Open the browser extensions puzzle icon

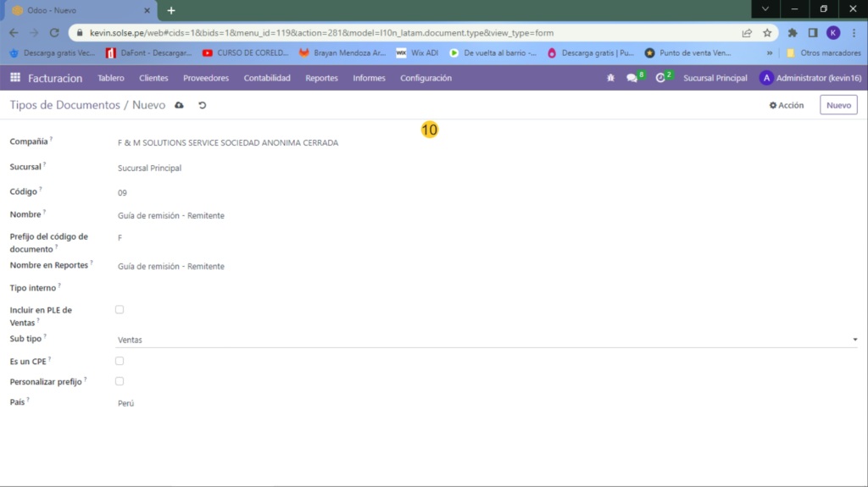tap(793, 33)
